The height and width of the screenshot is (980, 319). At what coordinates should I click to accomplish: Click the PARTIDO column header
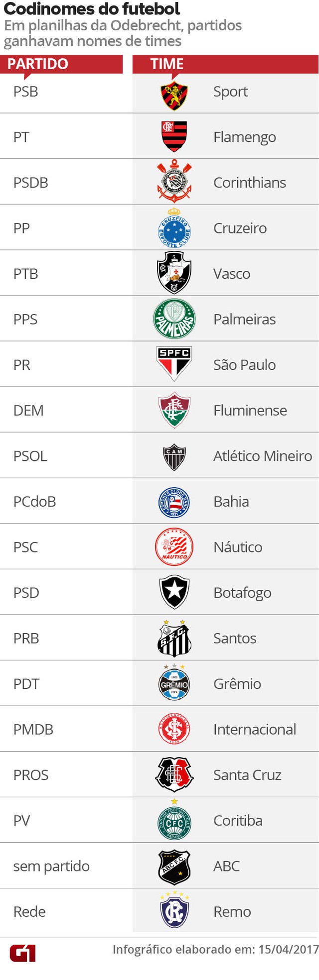[38, 64]
